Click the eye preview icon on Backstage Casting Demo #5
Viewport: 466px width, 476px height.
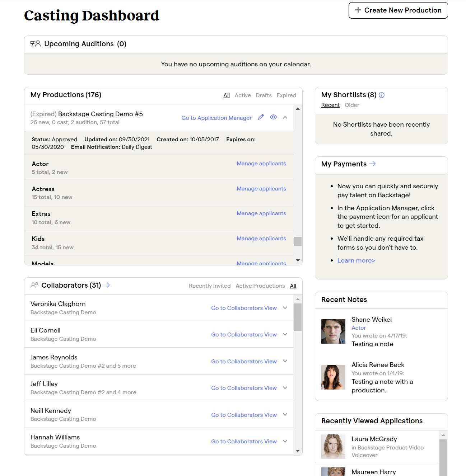(x=273, y=117)
